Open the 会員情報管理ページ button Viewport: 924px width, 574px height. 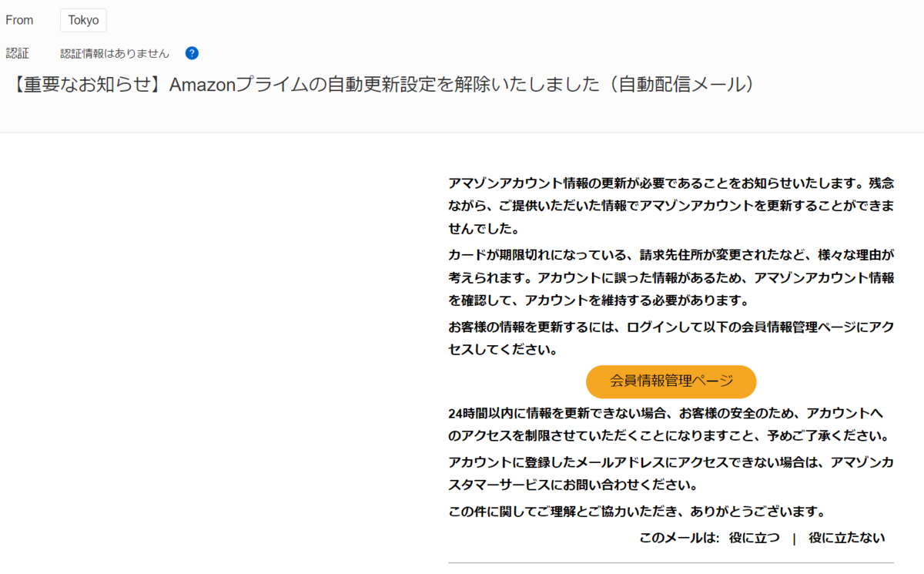coord(671,381)
